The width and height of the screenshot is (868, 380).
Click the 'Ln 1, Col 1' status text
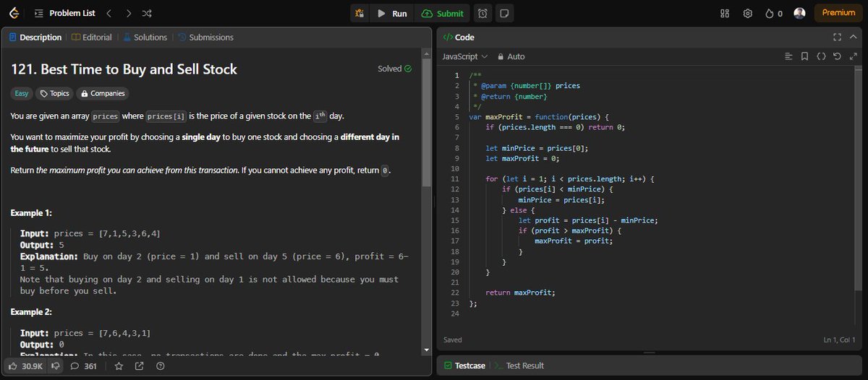[x=839, y=340]
